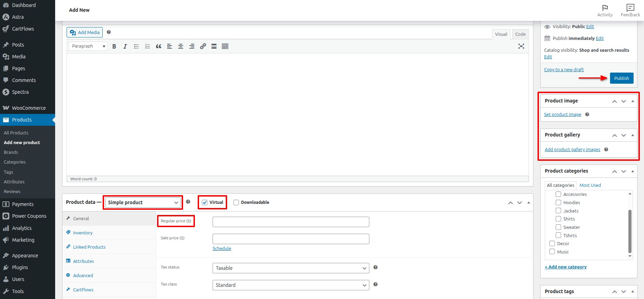Click help icon next to Add Media

[109, 32]
